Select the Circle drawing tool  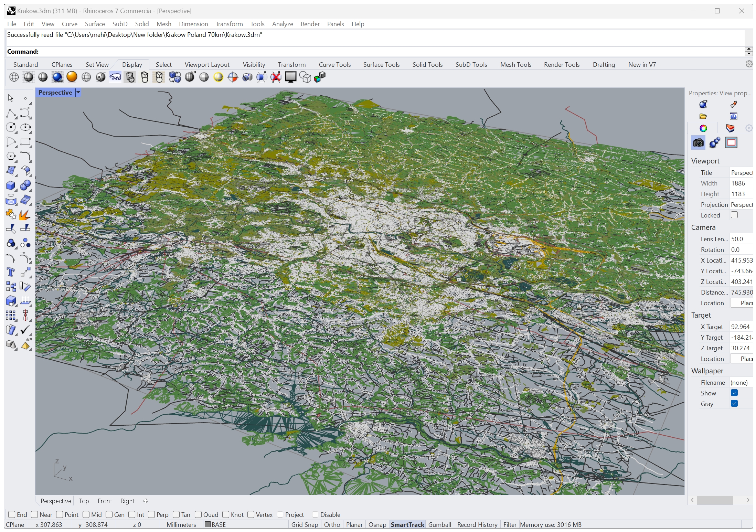point(11,127)
